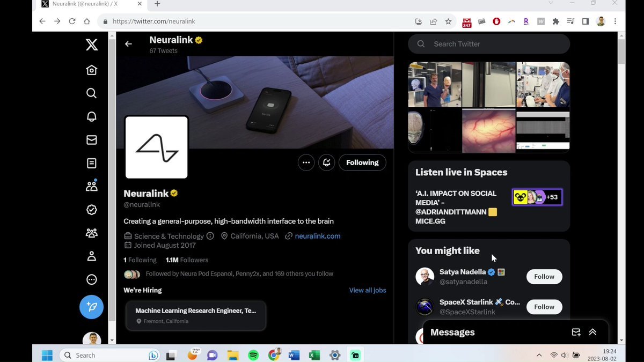
Task: Open the brain surface media thumbnail
Action: [x=488, y=130]
